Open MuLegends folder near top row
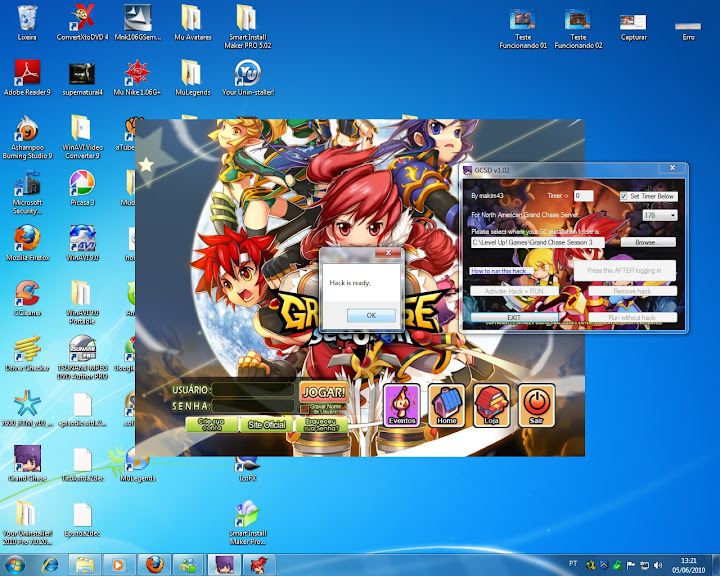 click(x=192, y=78)
